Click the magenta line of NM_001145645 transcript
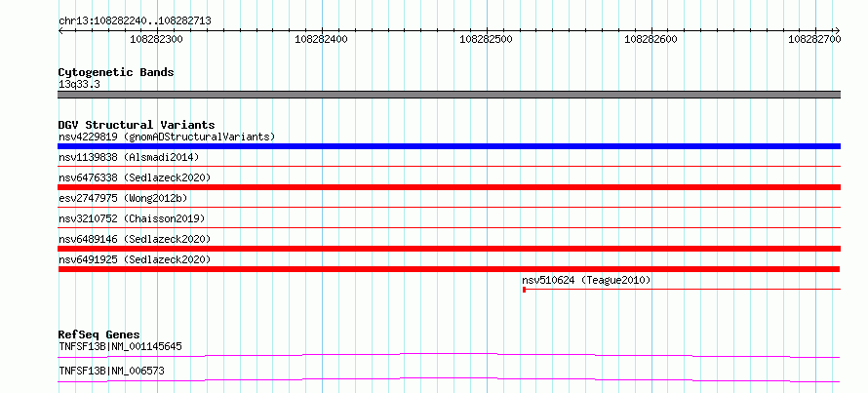Image resolution: width=868 pixels, height=393 pixels. [x=449, y=355]
